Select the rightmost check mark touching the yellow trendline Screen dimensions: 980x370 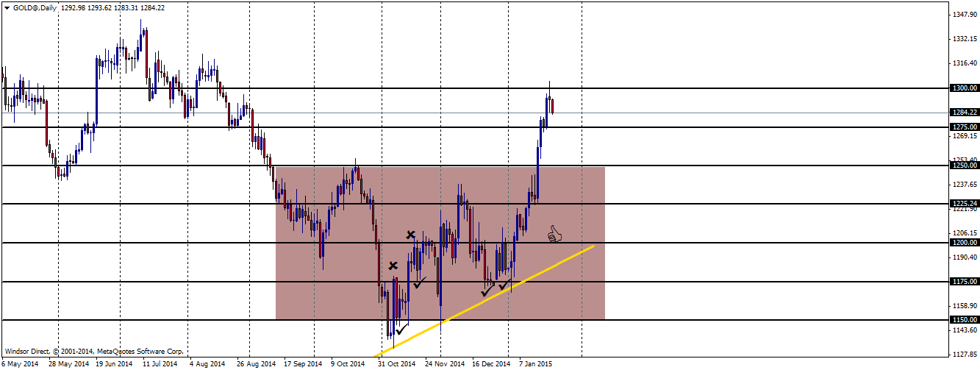[505, 285]
